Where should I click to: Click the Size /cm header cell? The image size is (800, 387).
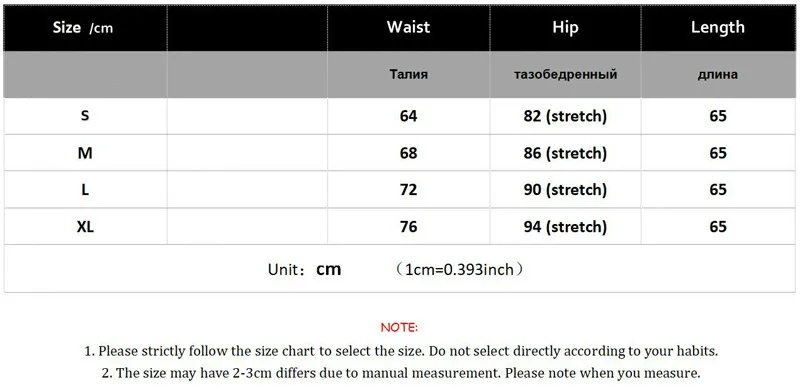(x=83, y=28)
